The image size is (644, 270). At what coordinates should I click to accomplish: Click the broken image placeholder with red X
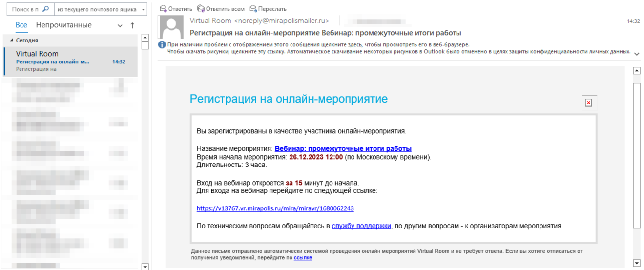click(x=588, y=103)
